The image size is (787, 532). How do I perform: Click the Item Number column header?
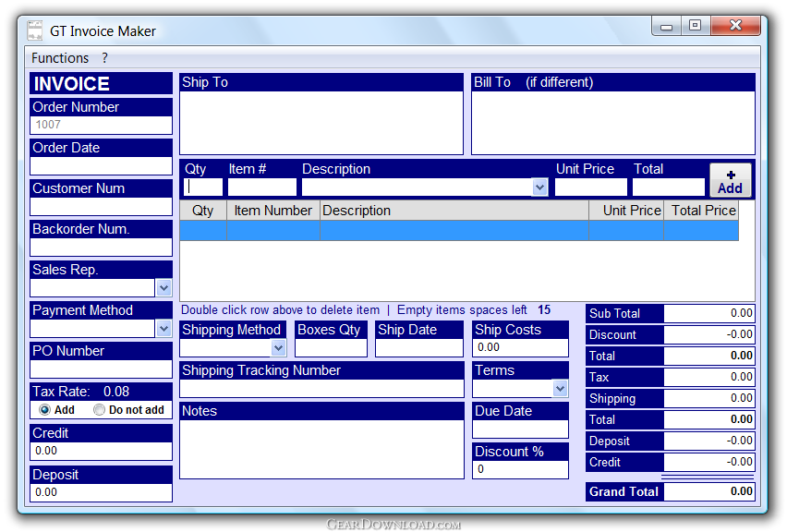tap(273, 211)
